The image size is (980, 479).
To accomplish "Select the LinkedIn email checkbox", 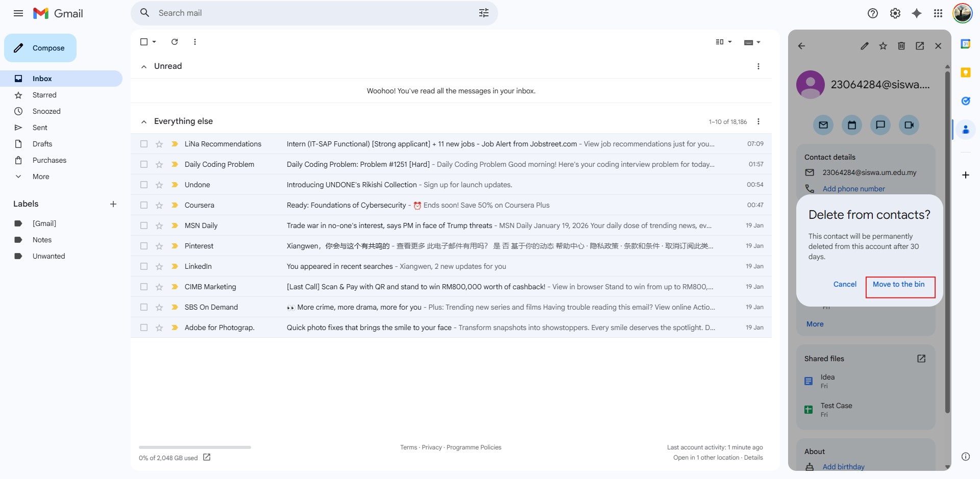I will tap(144, 266).
